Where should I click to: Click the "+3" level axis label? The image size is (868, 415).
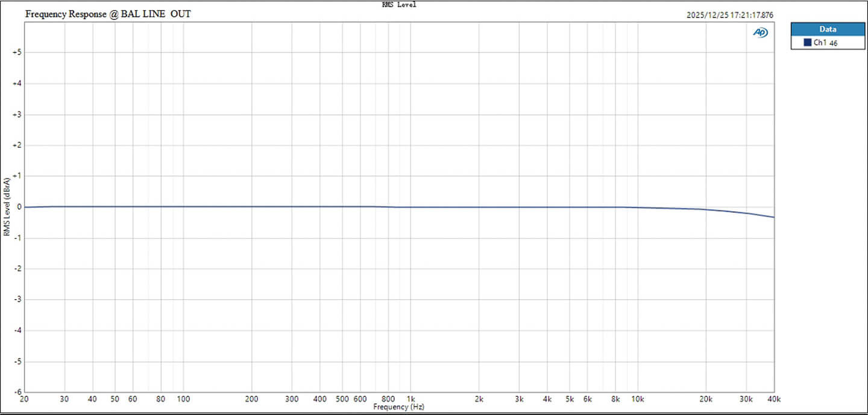(x=17, y=114)
